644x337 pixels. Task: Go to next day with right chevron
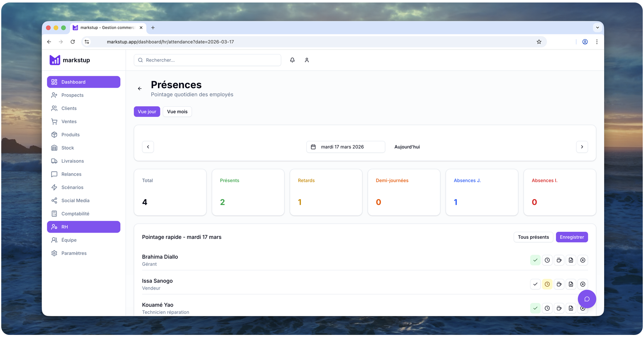582,147
